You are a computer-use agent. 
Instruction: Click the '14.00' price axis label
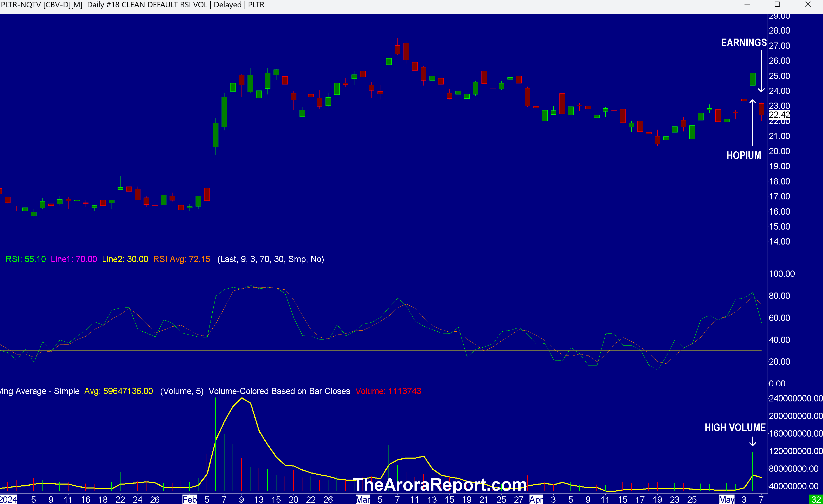779,242
